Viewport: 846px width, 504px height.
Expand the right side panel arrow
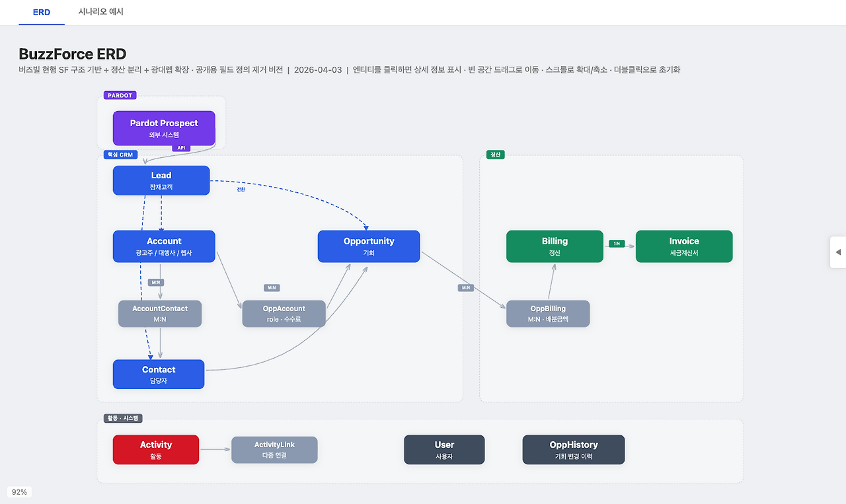(838, 252)
